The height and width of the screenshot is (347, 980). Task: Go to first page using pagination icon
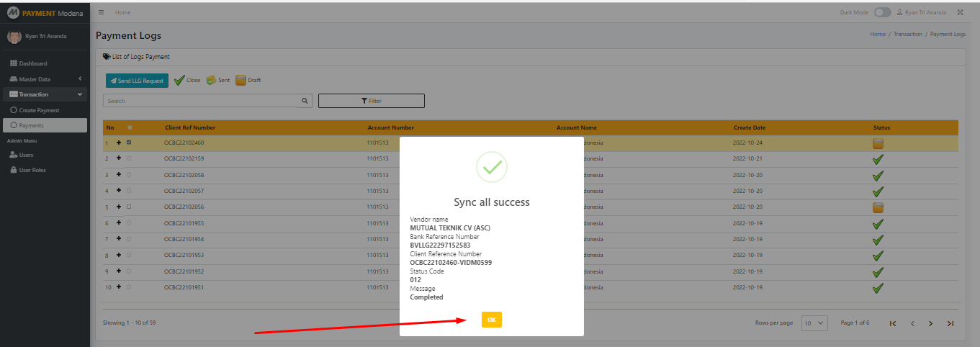[x=893, y=323]
